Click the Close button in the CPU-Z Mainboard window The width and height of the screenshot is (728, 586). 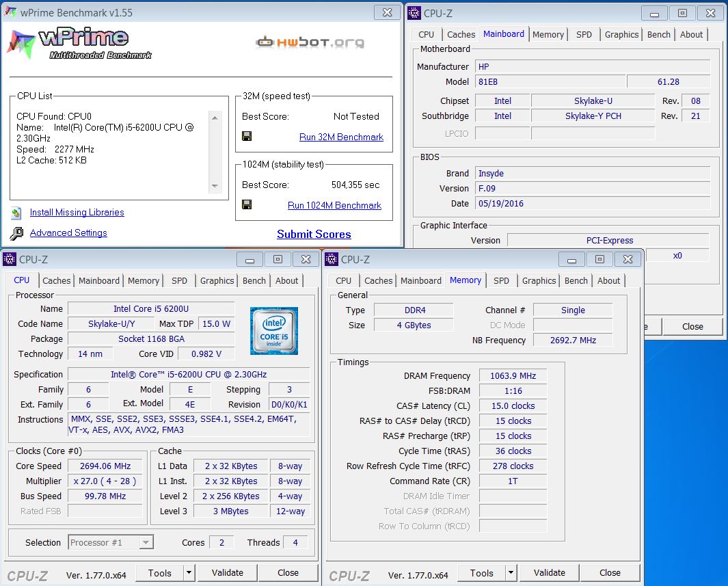692,326
